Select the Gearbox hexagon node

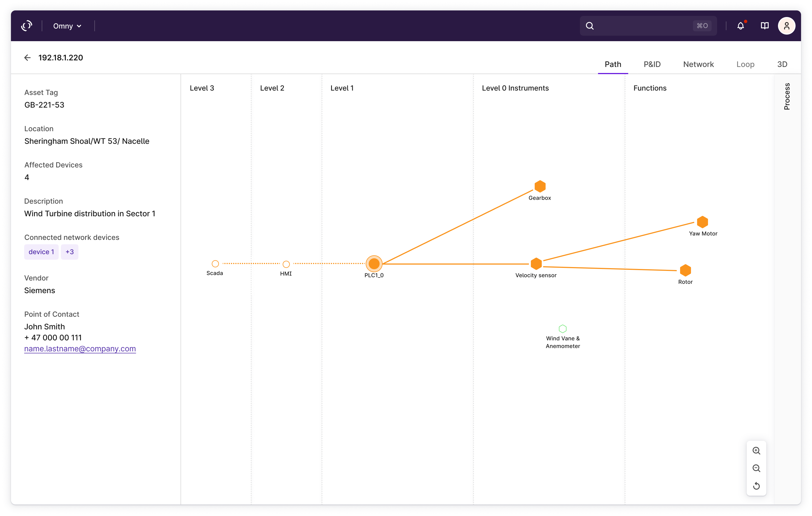click(x=540, y=186)
